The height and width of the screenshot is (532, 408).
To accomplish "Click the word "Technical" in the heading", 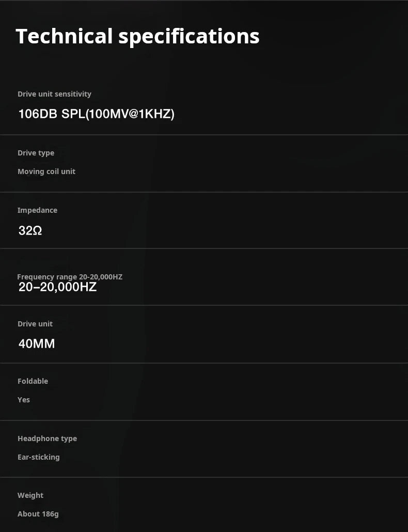I will pos(64,36).
